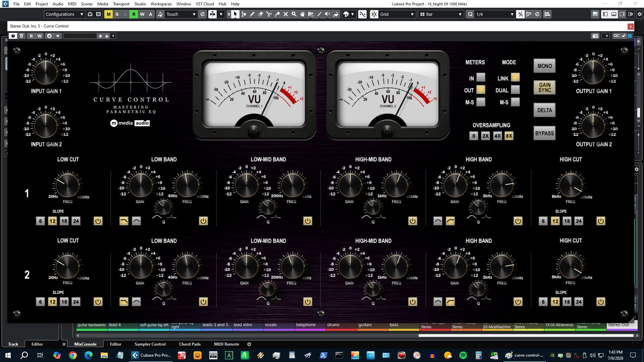Image resolution: width=644 pixels, height=362 pixels.
Task: Click row 1 High Cut FREQ knob
Action: pyautogui.click(x=570, y=185)
